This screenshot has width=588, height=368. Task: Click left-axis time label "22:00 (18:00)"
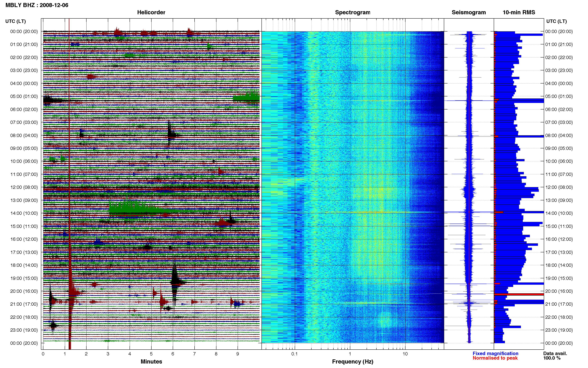pos(24,317)
